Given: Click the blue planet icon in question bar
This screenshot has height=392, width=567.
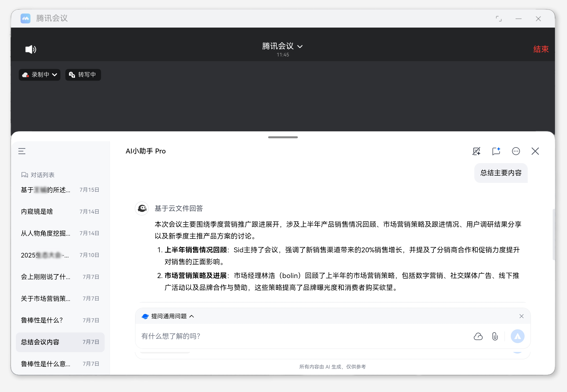Looking at the screenshot, I should [145, 316].
